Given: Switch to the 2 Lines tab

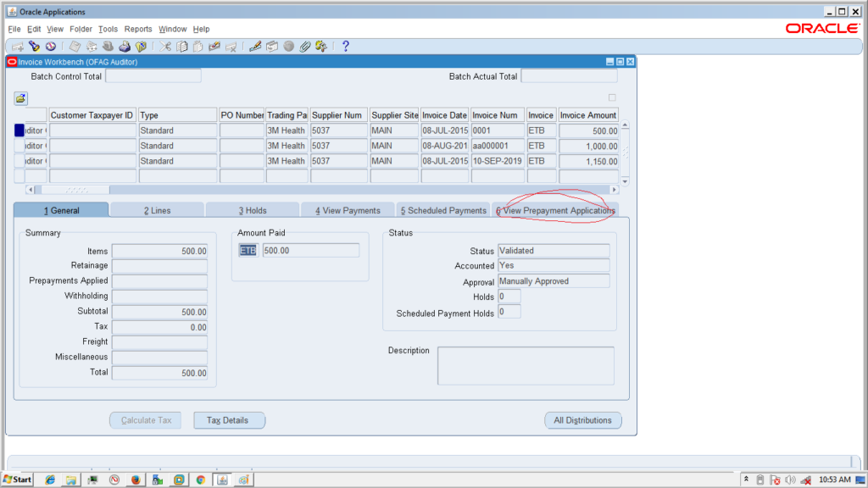Looking at the screenshot, I should tap(157, 210).
